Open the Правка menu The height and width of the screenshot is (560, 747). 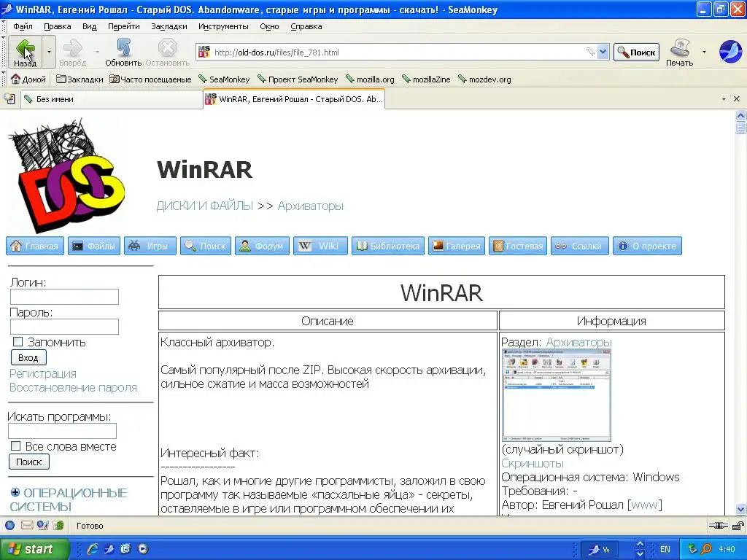pos(57,27)
